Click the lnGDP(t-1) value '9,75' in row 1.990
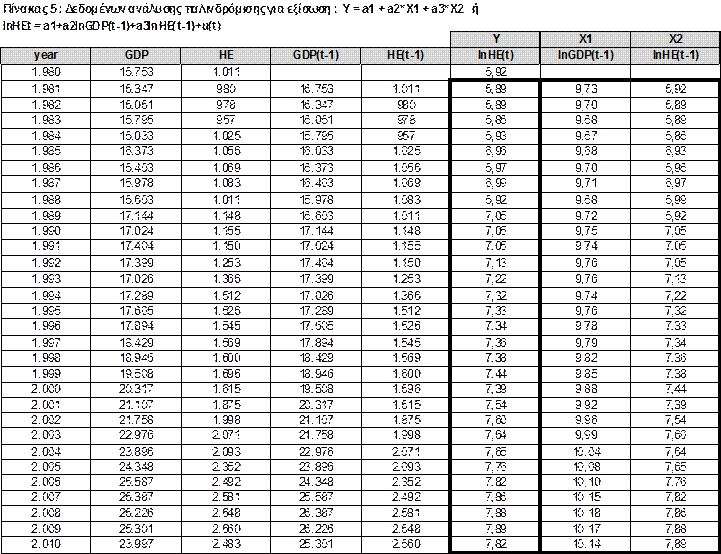This screenshot has width=721, height=554. [x=585, y=231]
